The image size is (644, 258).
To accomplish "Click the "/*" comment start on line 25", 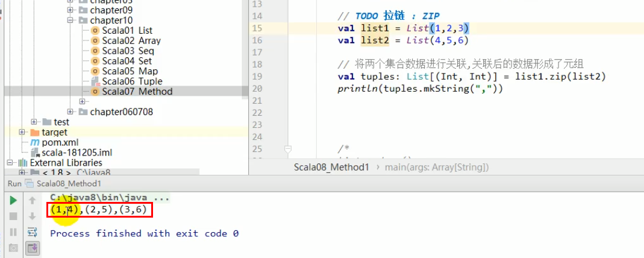I will point(343,149).
